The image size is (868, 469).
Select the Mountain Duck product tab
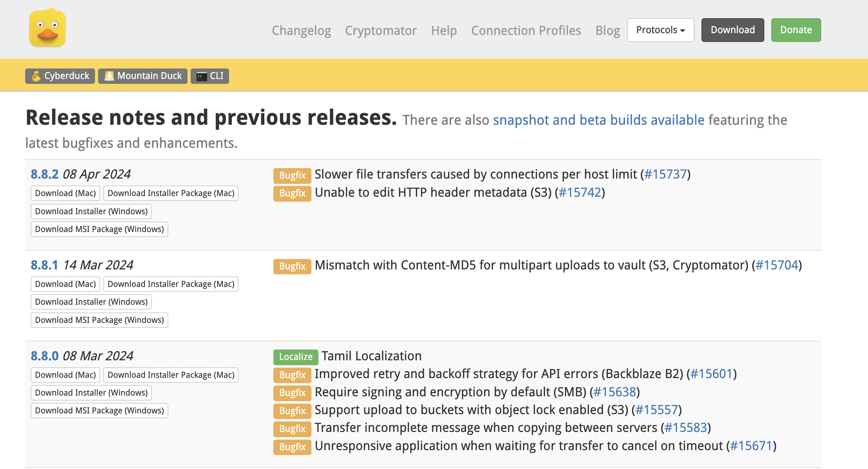point(143,76)
